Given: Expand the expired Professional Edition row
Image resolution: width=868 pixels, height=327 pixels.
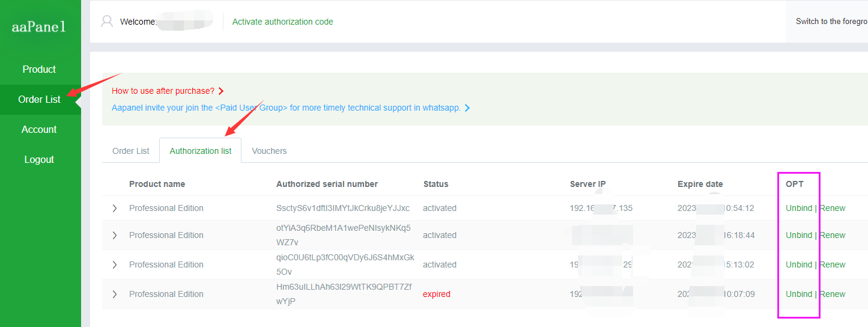Looking at the screenshot, I should tap(115, 294).
